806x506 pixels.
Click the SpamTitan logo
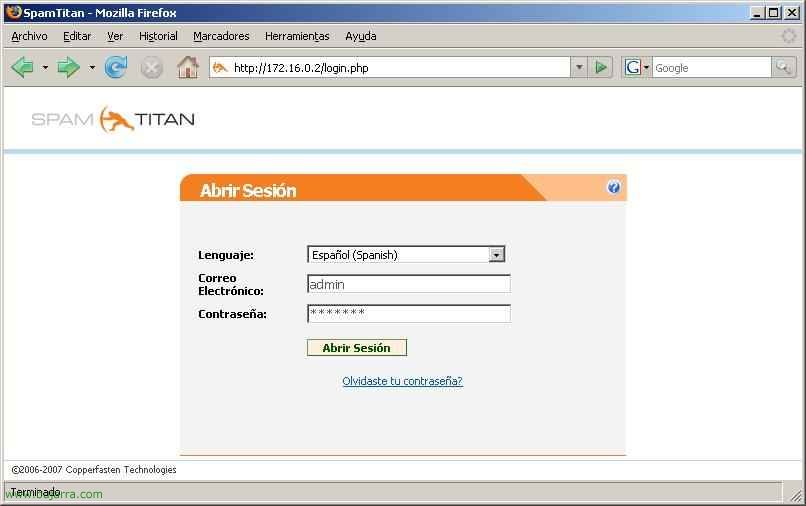[113, 119]
